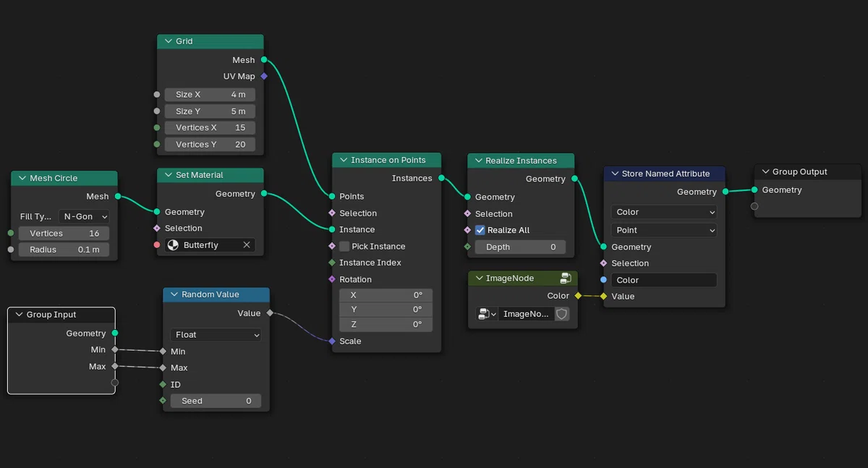This screenshot has height=468, width=868.
Task: Click the Vertices X 15 field
Action: [x=210, y=127]
